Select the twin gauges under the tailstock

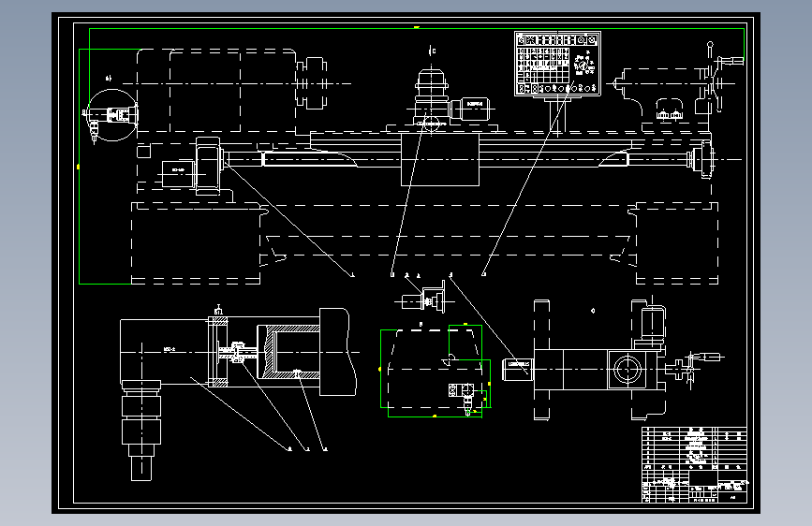(x=669, y=115)
